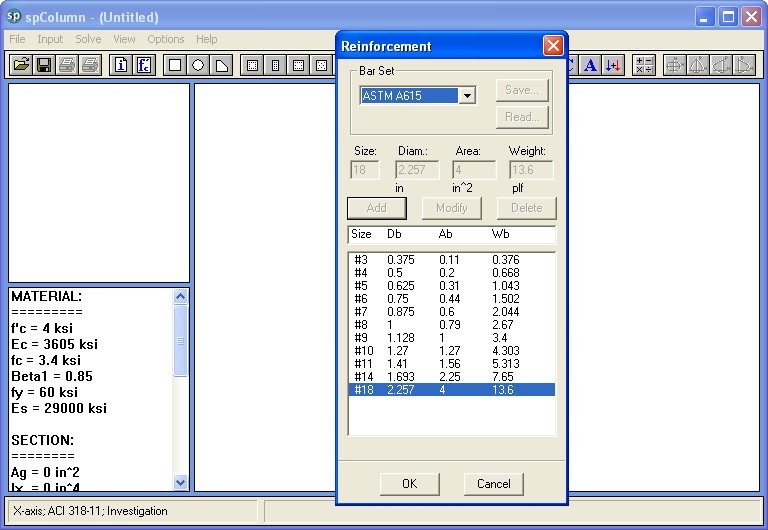The width and height of the screenshot is (768, 530).
Task: Open the Input menu
Action: [x=50, y=39]
